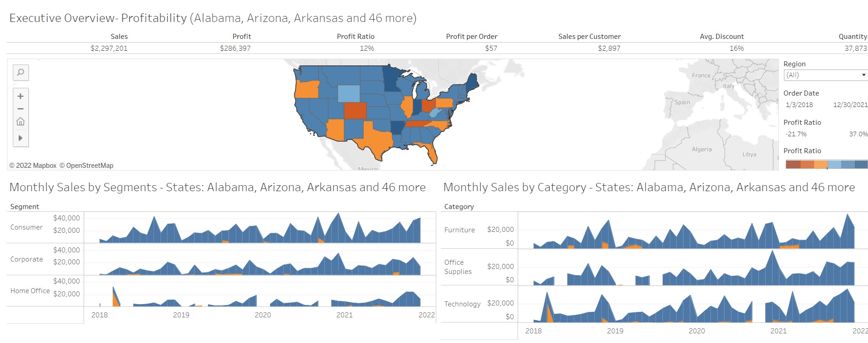Expand the map tools arrow flyout
The image size is (868, 343).
tap(21, 138)
